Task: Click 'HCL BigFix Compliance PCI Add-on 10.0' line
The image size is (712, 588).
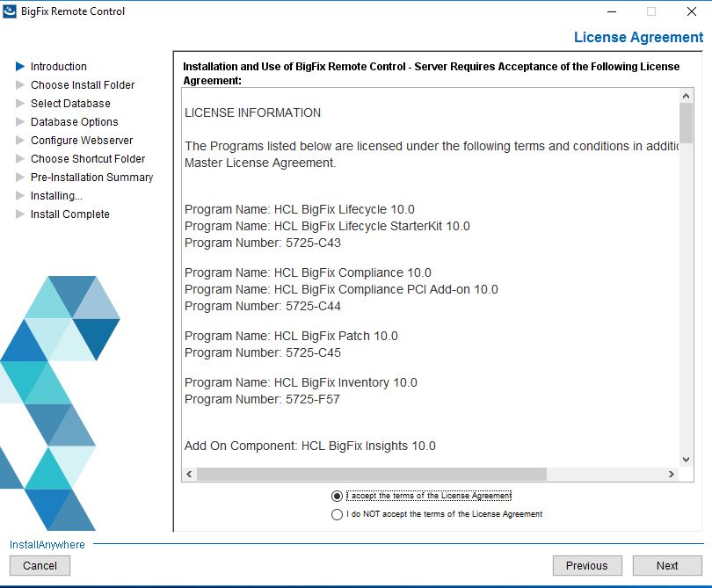Action: click(341, 290)
